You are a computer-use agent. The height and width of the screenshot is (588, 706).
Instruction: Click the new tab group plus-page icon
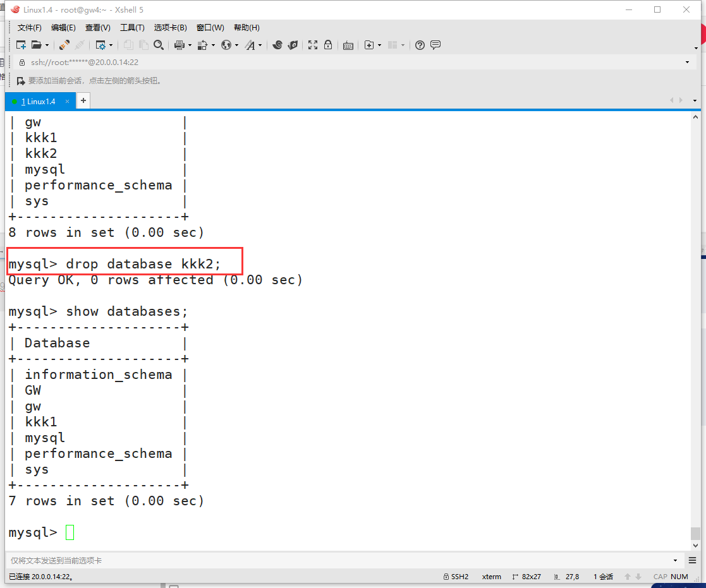pos(369,45)
